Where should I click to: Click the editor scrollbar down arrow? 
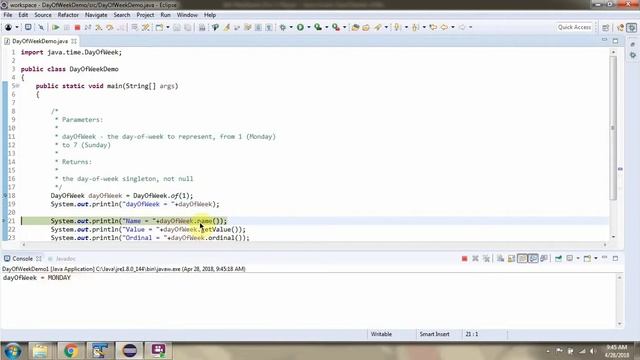point(613,237)
